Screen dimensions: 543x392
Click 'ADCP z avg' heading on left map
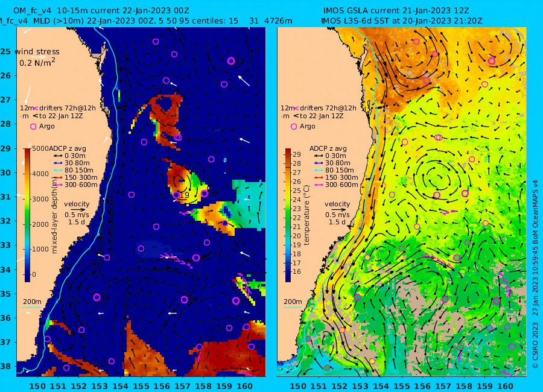pyautogui.click(x=68, y=148)
